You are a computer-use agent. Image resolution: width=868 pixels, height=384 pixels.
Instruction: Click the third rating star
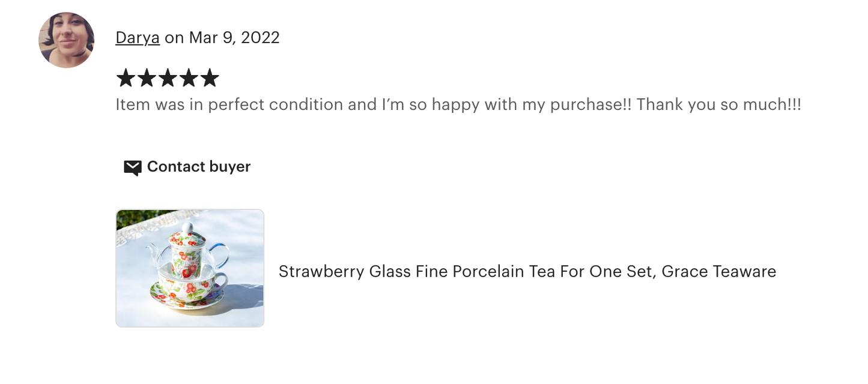(168, 78)
